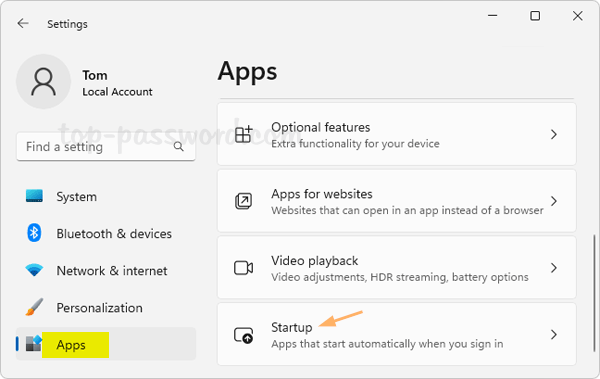Click the Personalization paintbrush icon
600x379 pixels.
(x=34, y=307)
